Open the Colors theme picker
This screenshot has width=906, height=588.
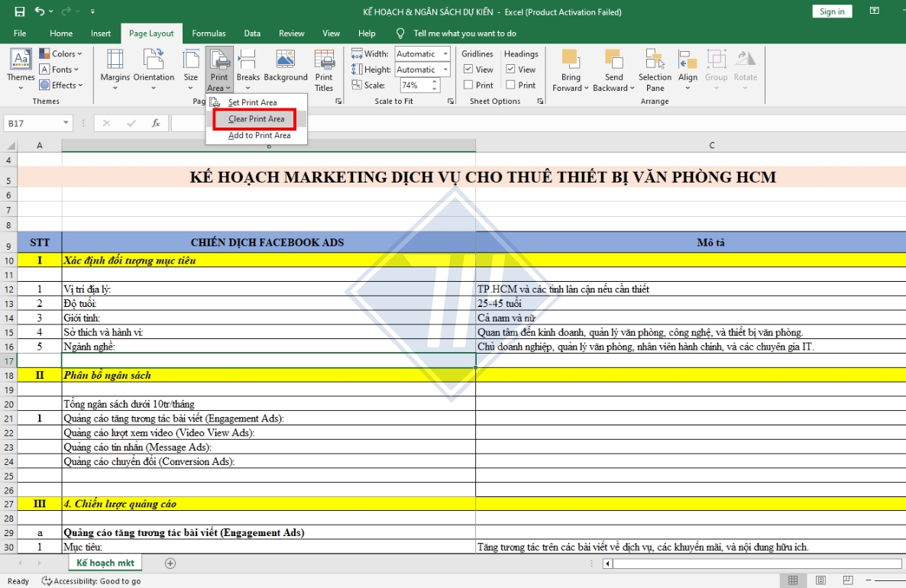60,53
